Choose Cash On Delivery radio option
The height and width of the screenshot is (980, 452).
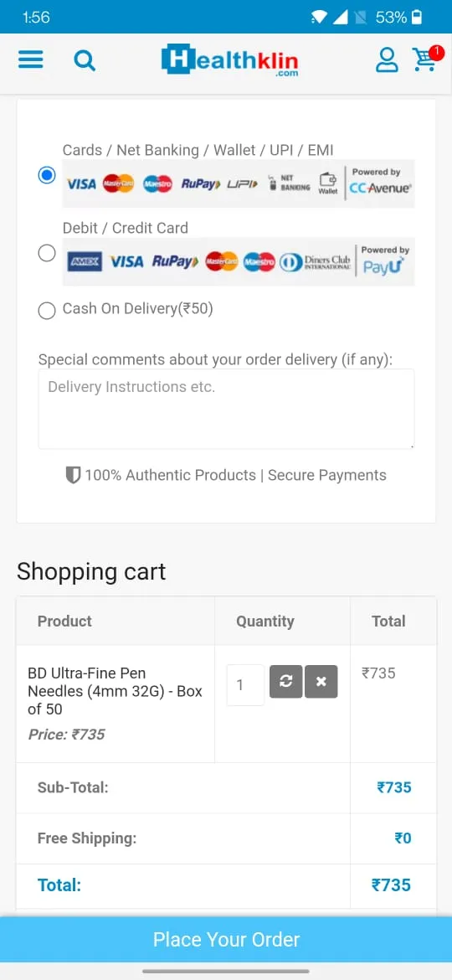coord(47,311)
